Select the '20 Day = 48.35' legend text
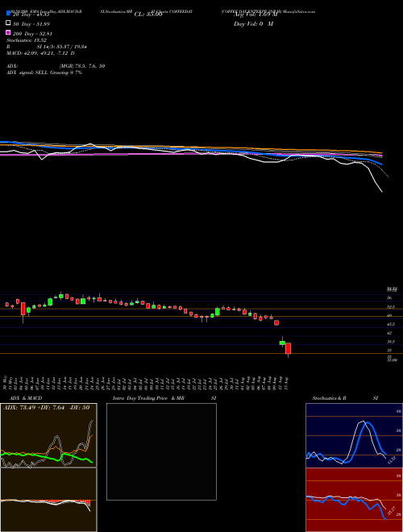Image resolution: width=403 pixels, height=532 pixels. click(x=31, y=15)
